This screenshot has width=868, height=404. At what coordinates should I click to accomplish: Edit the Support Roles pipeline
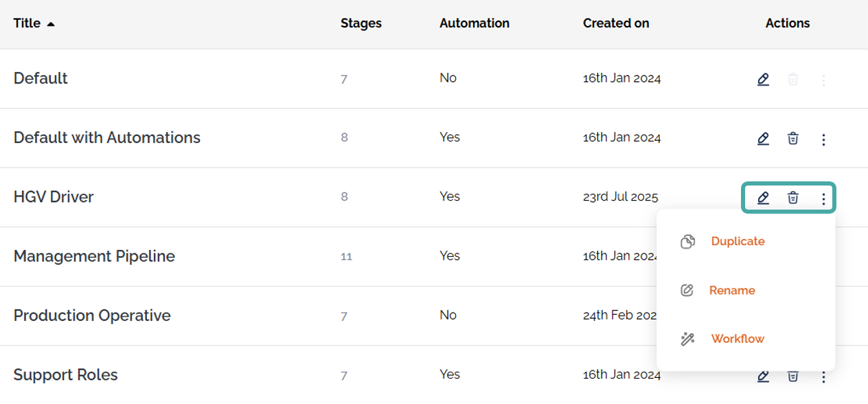(763, 376)
